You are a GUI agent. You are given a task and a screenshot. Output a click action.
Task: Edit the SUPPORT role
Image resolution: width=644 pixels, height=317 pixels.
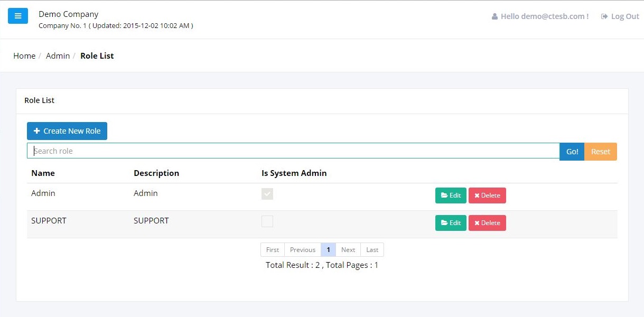coord(451,223)
